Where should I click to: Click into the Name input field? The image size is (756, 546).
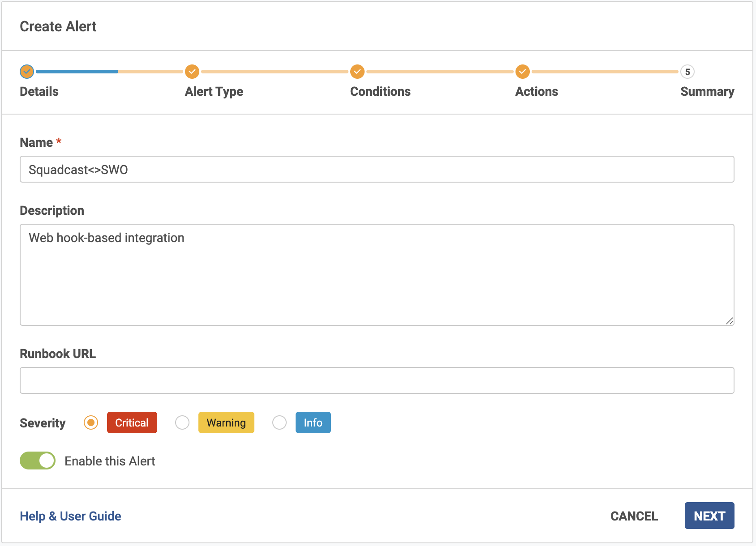[x=377, y=169]
